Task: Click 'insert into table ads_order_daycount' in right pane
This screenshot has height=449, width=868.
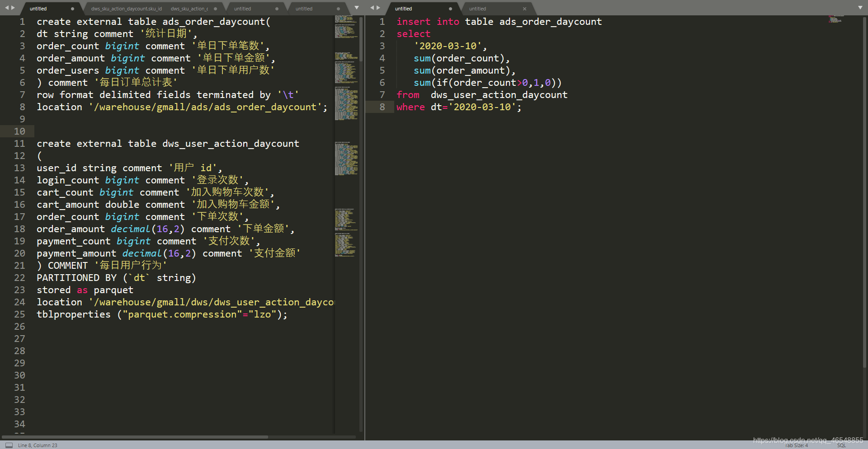Action: click(x=499, y=22)
